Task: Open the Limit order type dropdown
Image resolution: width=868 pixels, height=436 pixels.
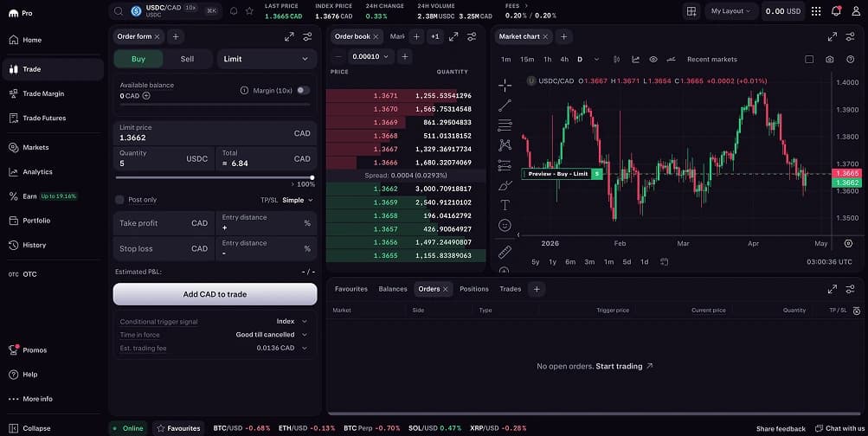Action: click(x=267, y=59)
